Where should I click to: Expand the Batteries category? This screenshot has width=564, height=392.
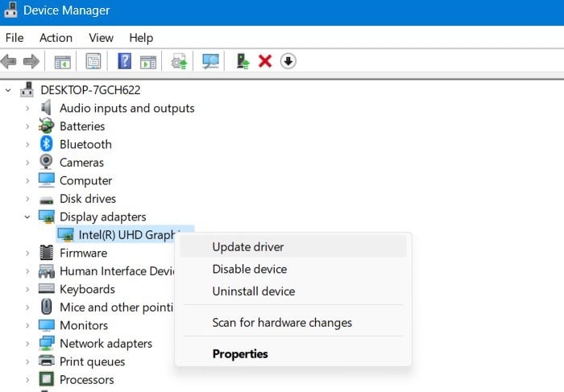(x=27, y=126)
